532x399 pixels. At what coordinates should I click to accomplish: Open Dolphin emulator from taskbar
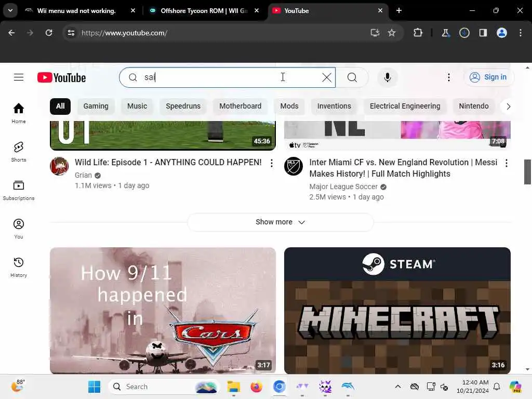[x=348, y=386]
